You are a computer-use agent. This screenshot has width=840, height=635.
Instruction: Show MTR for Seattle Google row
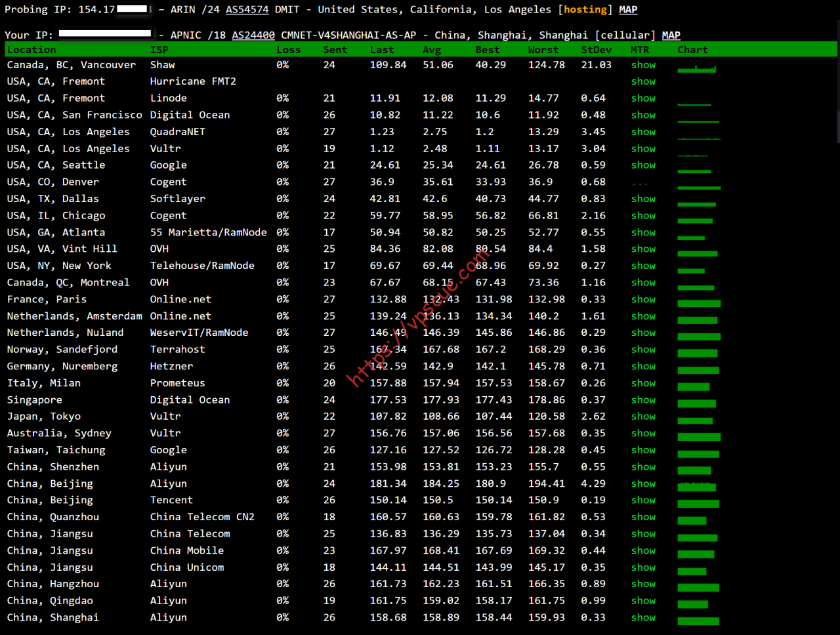point(643,165)
